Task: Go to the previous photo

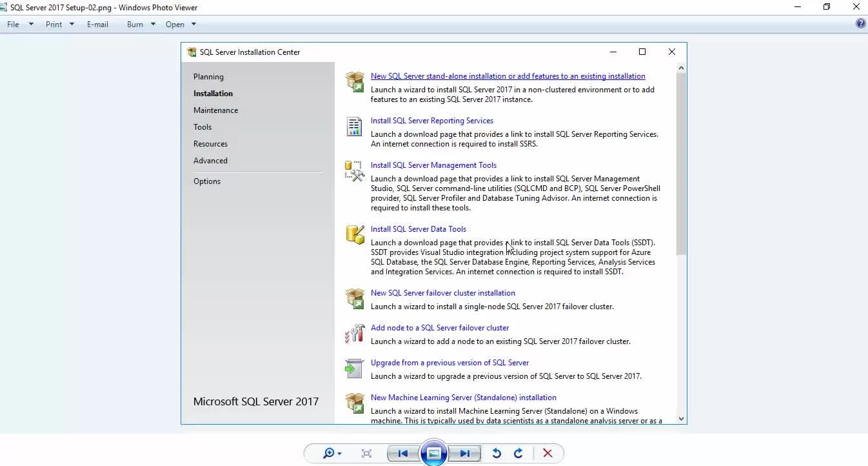Action: (x=403, y=453)
